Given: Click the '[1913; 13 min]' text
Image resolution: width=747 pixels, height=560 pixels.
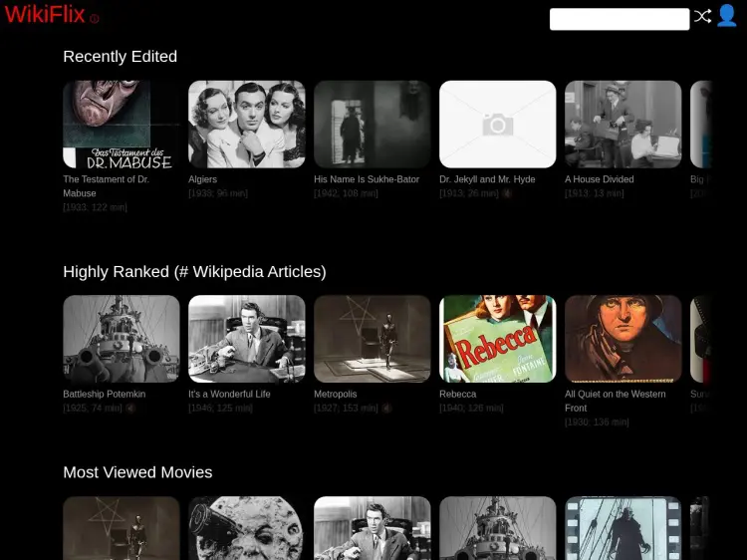Looking at the screenshot, I should [x=594, y=193].
